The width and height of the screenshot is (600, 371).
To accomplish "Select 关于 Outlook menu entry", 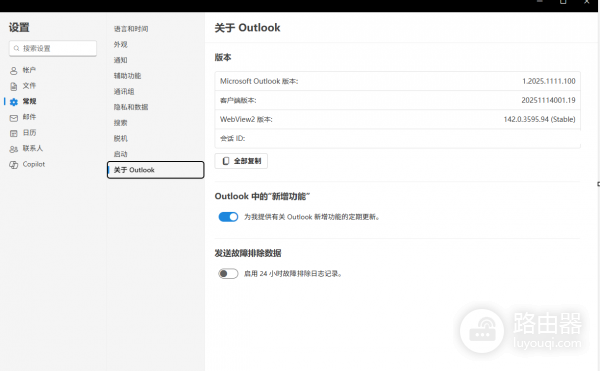I will pyautogui.click(x=155, y=170).
